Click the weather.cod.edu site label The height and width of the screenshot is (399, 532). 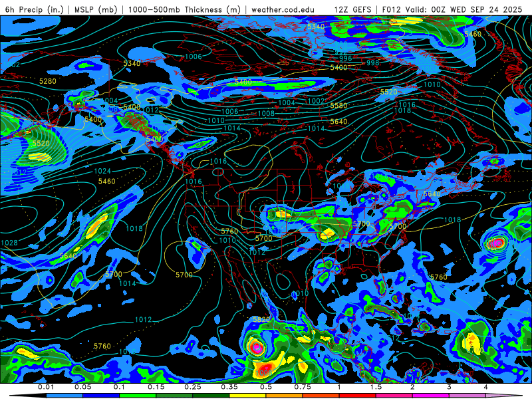(283, 9)
